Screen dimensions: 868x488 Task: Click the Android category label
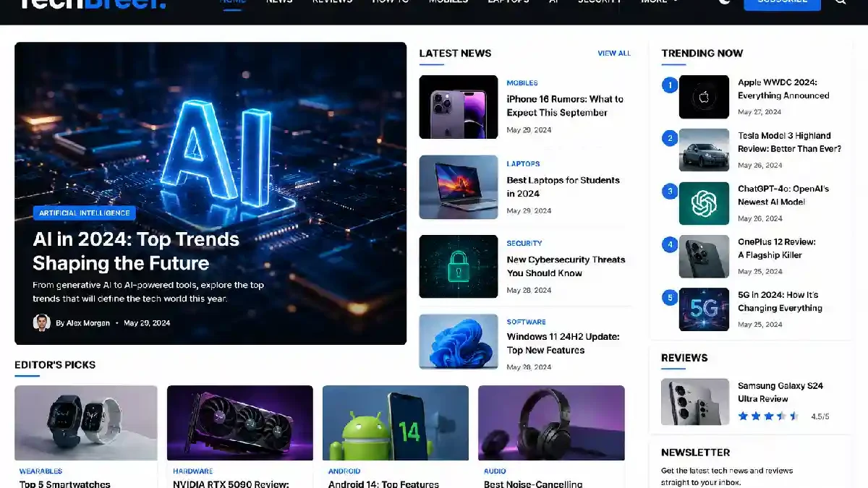(x=344, y=471)
